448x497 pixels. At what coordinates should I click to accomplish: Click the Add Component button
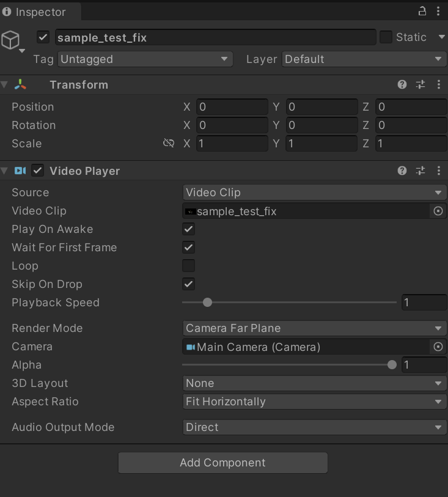222,463
